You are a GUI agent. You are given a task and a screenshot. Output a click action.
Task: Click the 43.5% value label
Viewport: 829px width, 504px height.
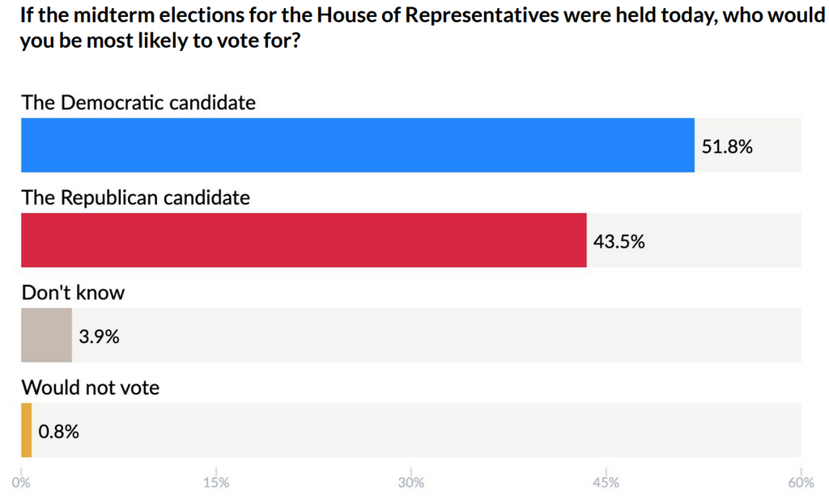[619, 241]
